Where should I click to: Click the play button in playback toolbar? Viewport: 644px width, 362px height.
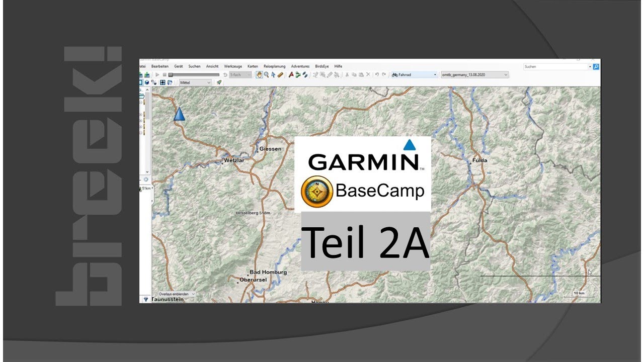157,75
